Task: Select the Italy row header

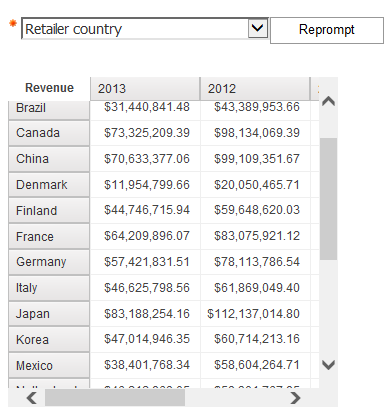Action: click(x=49, y=288)
